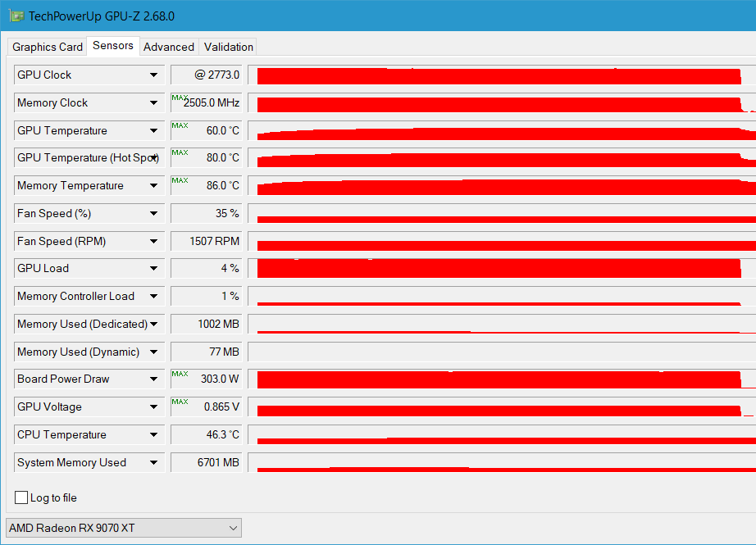This screenshot has height=545, width=756.
Task: Click the Memory Temperature value 86.0 °C
Action: pyautogui.click(x=207, y=185)
